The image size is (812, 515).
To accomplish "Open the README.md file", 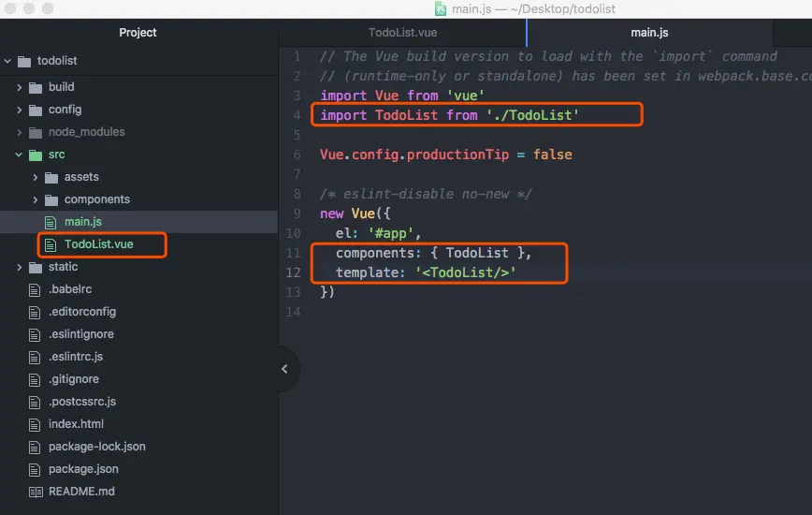I will (81, 492).
